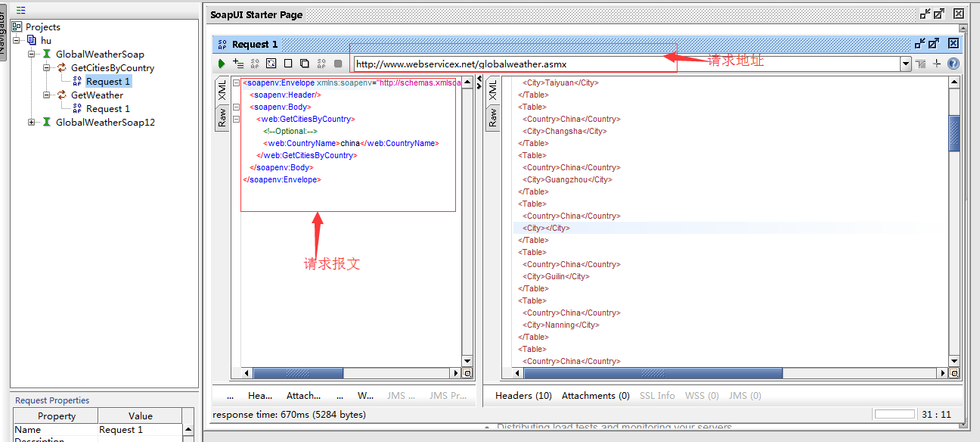Click Value cell showing Request 1
This screenshot has height=442, width=980.
coord(140,429)
